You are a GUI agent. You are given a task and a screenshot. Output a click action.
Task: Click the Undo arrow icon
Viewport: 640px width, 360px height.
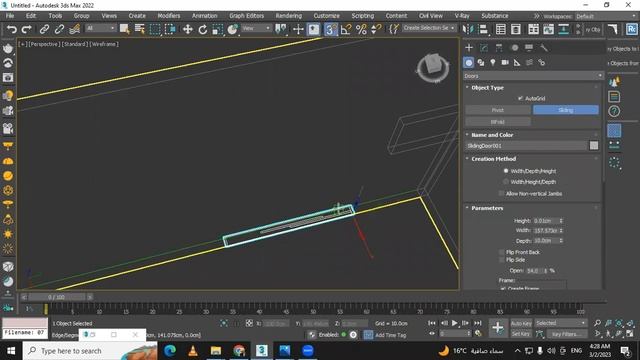click(12, 29)
